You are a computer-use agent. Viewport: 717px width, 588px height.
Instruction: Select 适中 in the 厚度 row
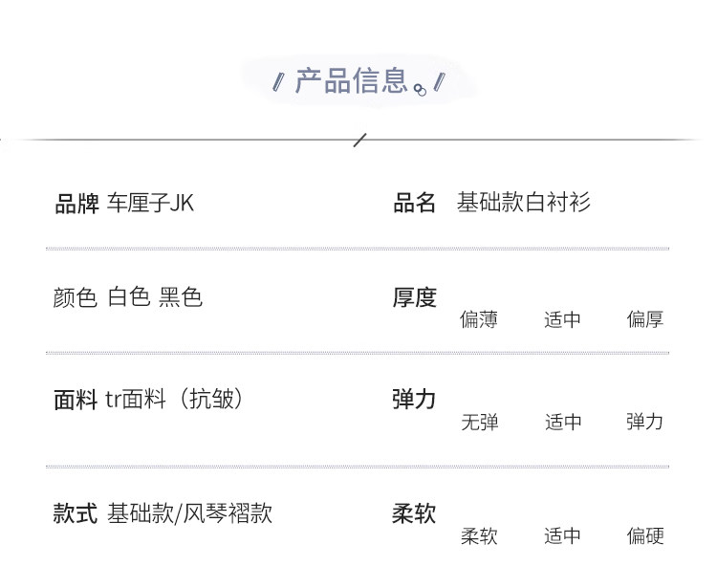562,319
